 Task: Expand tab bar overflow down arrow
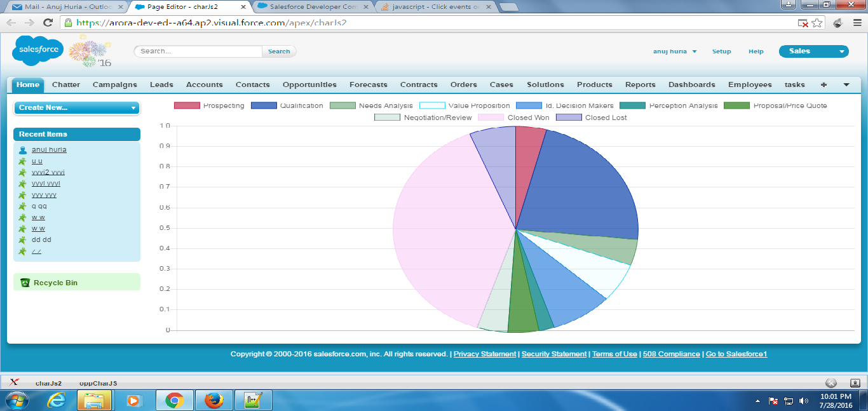tap(846, 84)
